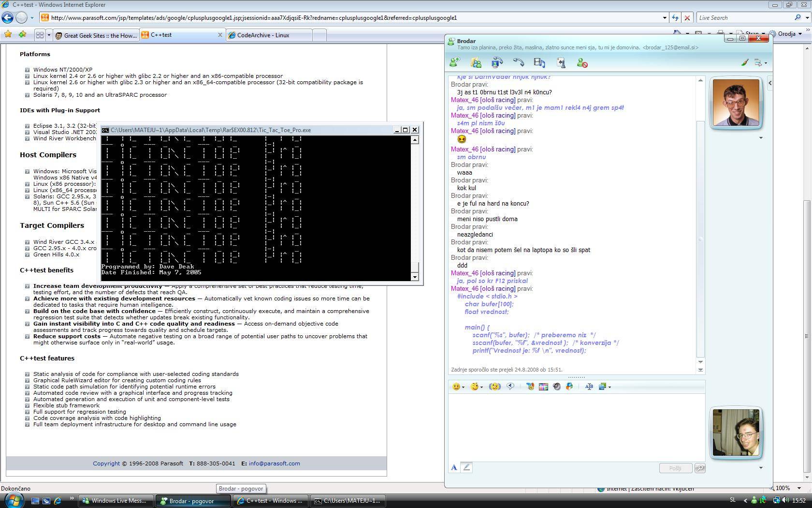Change message font with the A button
Viewport: 812px width, 508px height.
click(x=454, y=467)
